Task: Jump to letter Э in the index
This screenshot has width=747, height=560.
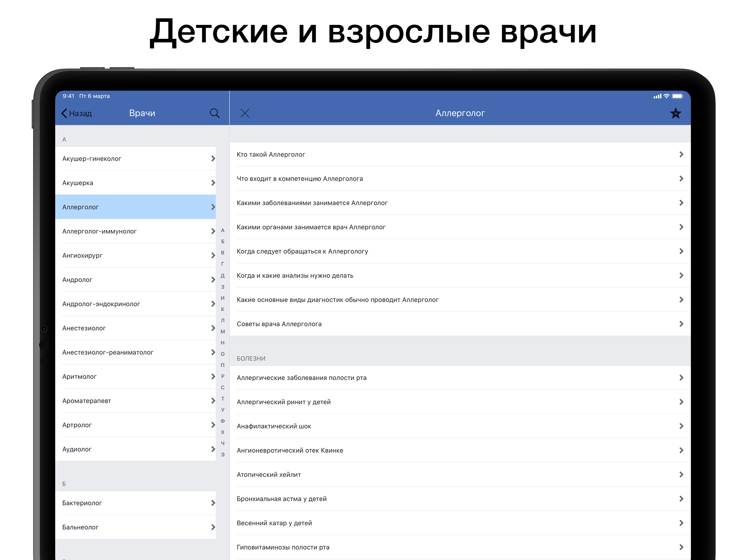Action: tap(223, 455)
